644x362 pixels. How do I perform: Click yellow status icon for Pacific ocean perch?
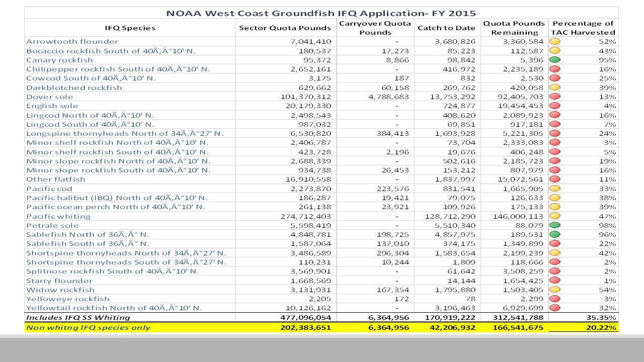coord(555,207)
